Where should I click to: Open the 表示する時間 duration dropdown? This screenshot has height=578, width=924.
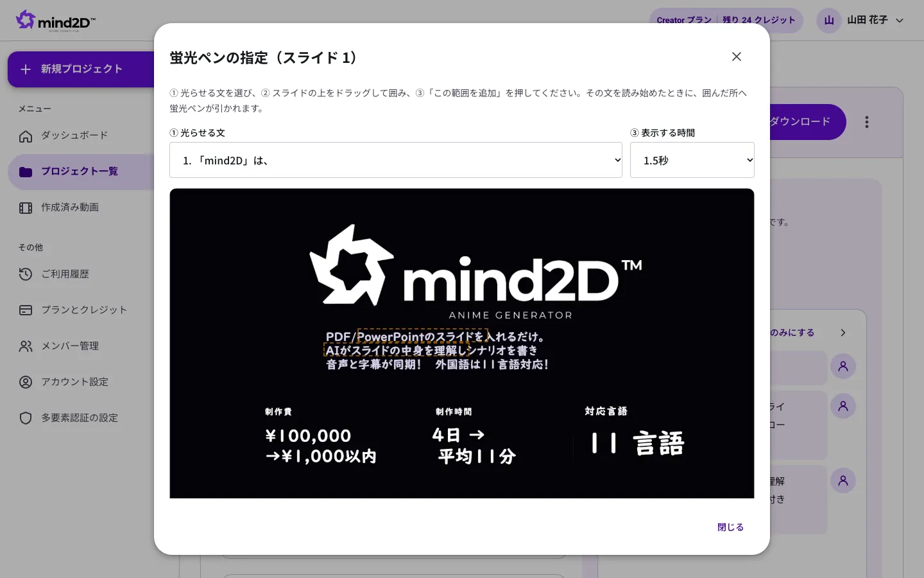coord(692,160)
